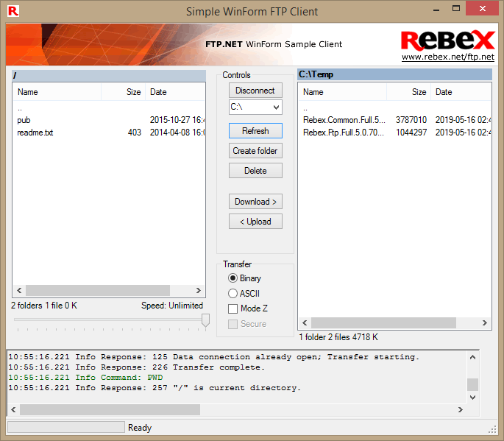Click the progress bar in status bar
The height and width of the screenshot is (441, 504).
tap(66, 427)
